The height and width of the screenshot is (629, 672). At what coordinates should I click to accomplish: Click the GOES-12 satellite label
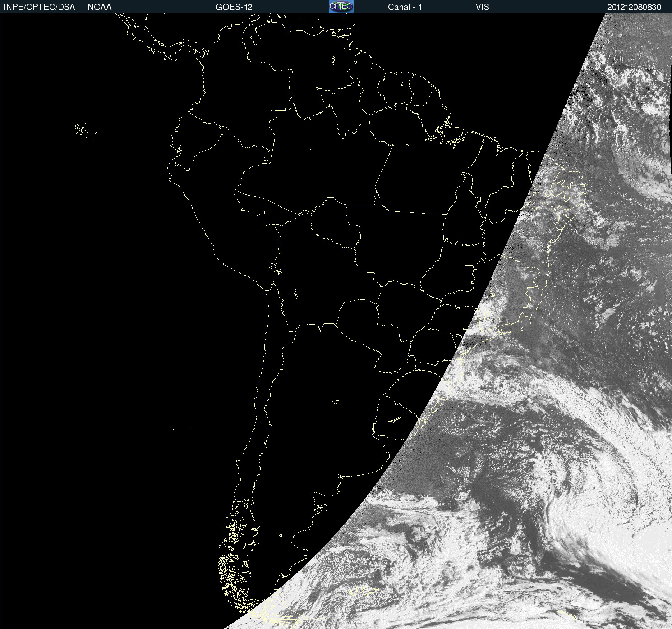pyautogui.click(x=234, y=7)
